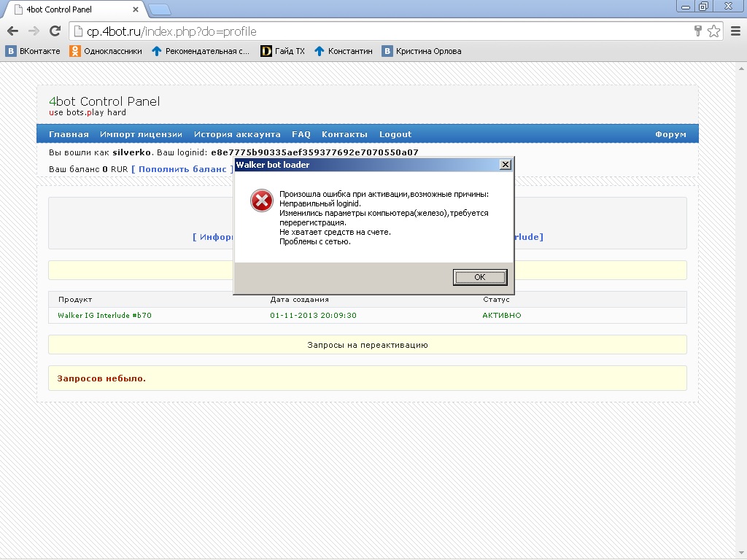
Task: Open the Гайд ТХ bookmark
Action: click(x=282, y=51)
